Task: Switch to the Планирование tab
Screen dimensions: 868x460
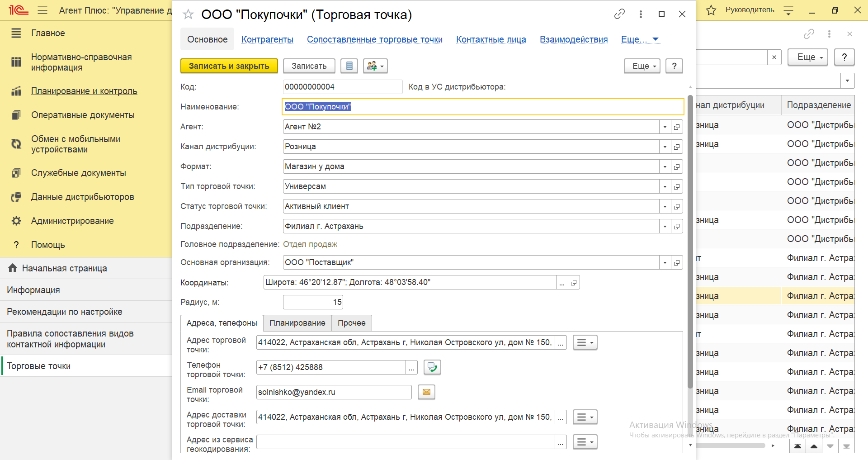Action: tap(297, 323)
